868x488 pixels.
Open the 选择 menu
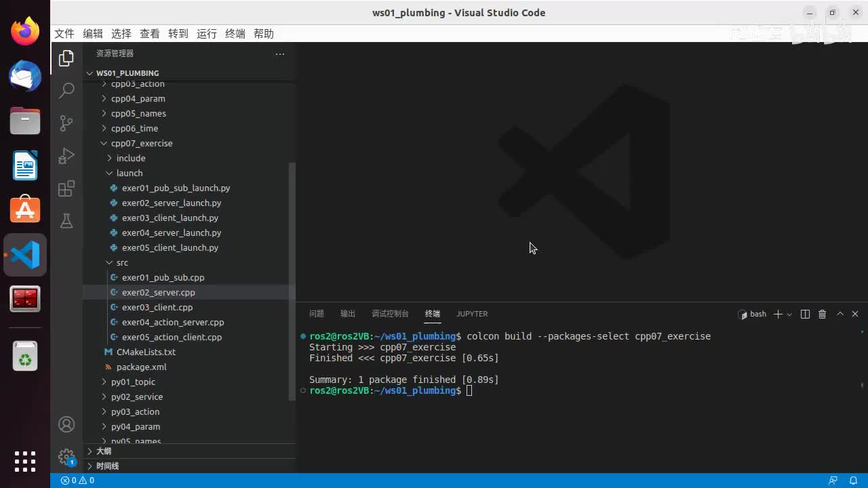click(x=121, y=34)
